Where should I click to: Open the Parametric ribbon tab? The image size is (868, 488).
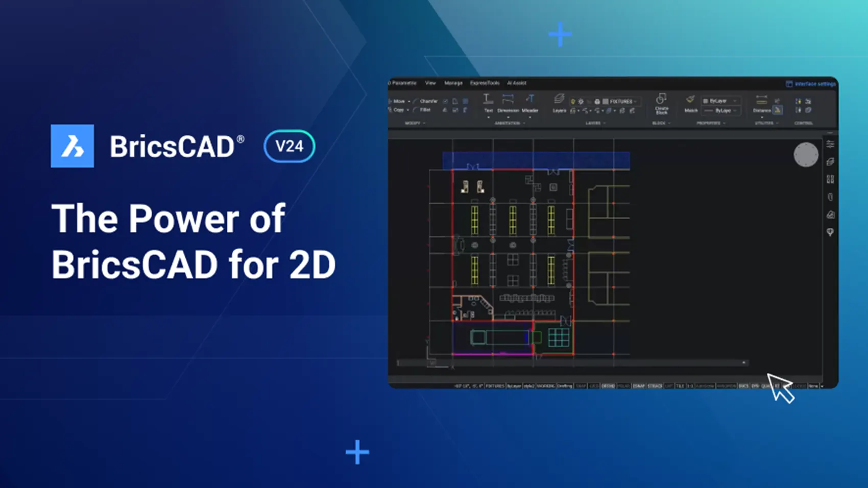(402, 83)
